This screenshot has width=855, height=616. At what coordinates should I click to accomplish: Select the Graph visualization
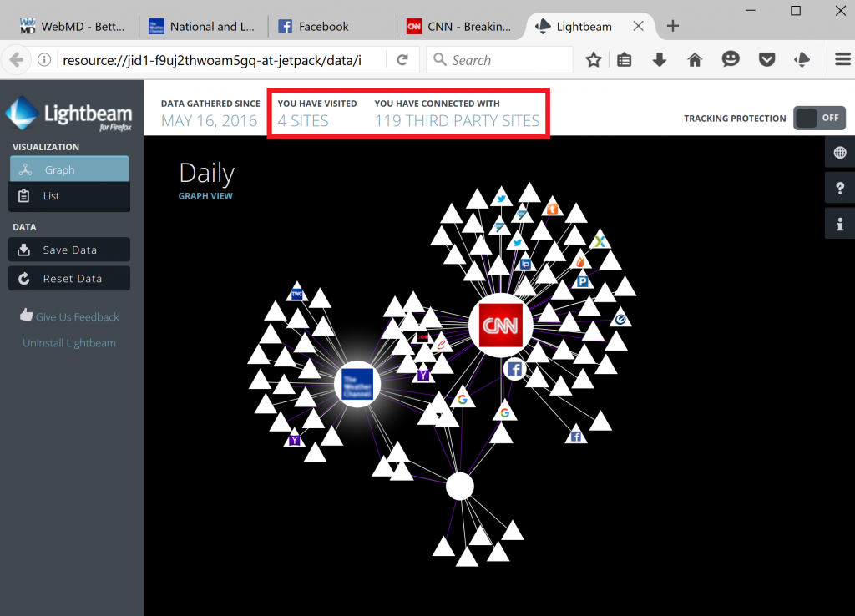click(69, 169)
